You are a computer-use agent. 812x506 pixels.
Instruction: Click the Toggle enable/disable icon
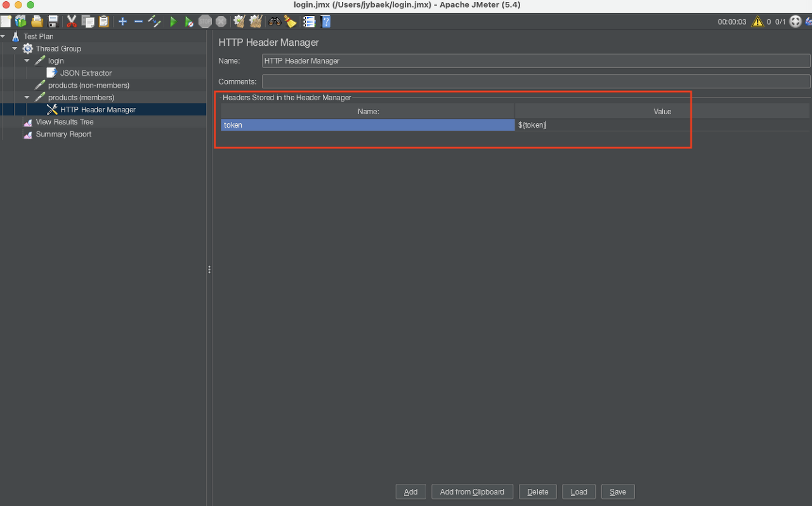coord(154,22)
